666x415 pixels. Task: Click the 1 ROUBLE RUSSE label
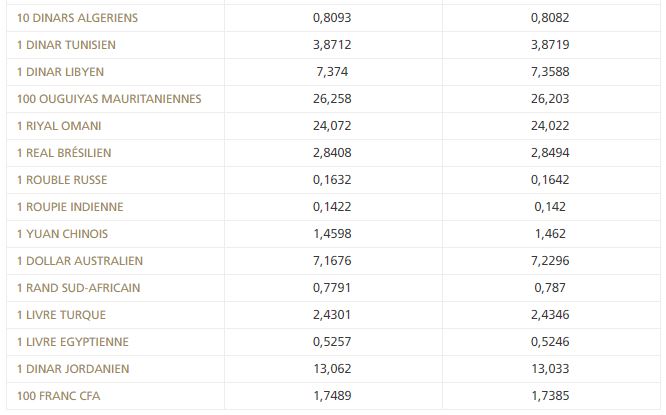click(x=62, y=180)
